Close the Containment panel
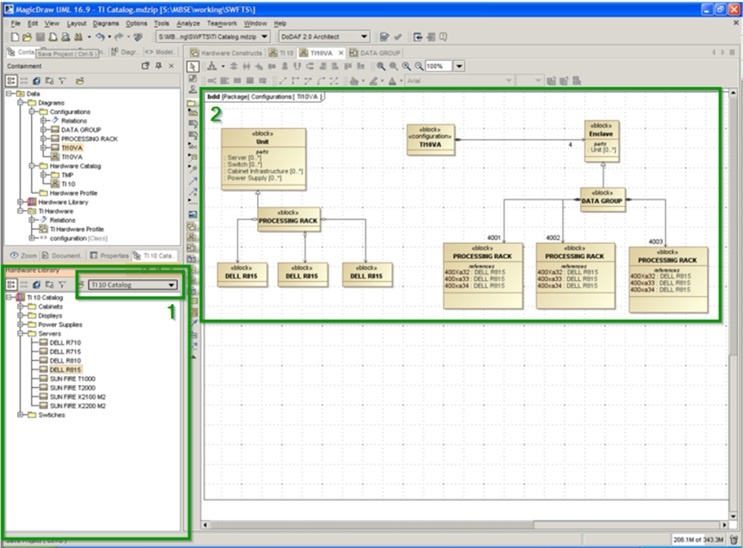Viewport: 743px width, 548px height. click(x=172, y=66)
